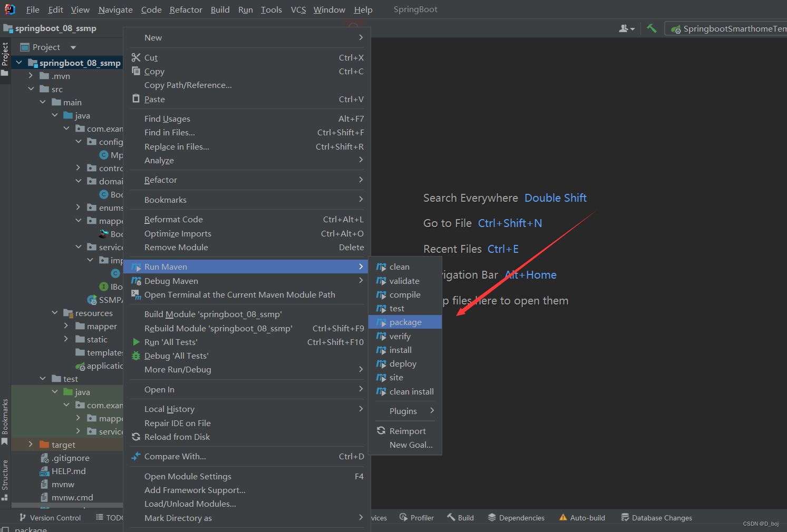Select Find Usages from context menu
The height and width of the screenshot is (532, 787).
247,119
